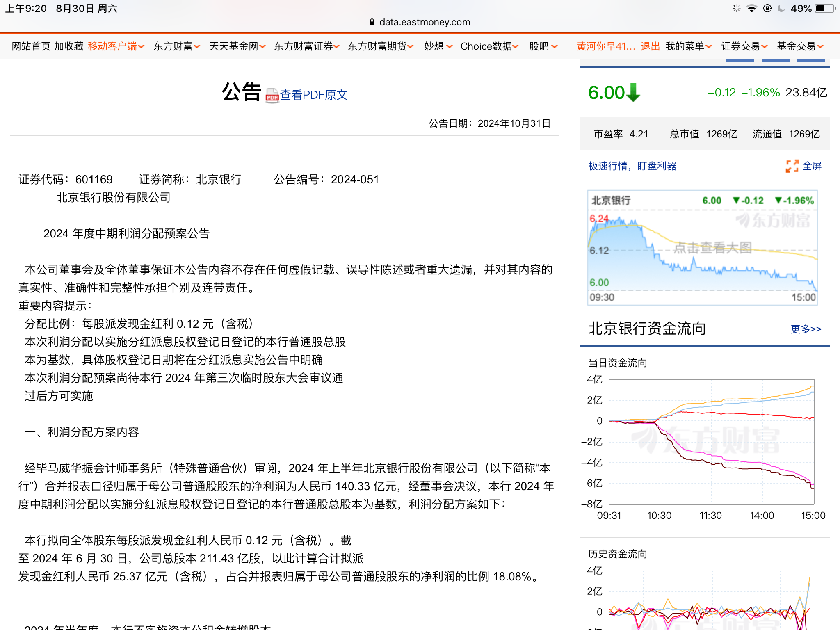Open user account 黄河你早41...

pos(606,46)
